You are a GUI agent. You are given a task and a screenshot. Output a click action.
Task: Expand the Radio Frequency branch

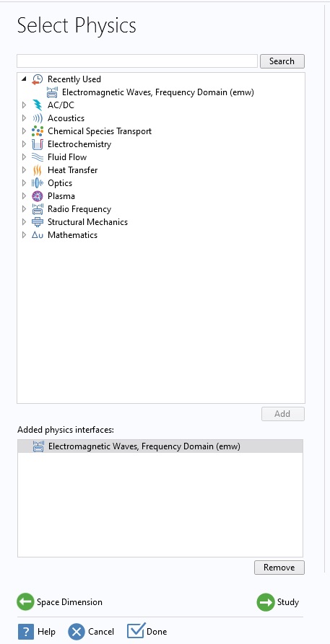click(24, 209)
